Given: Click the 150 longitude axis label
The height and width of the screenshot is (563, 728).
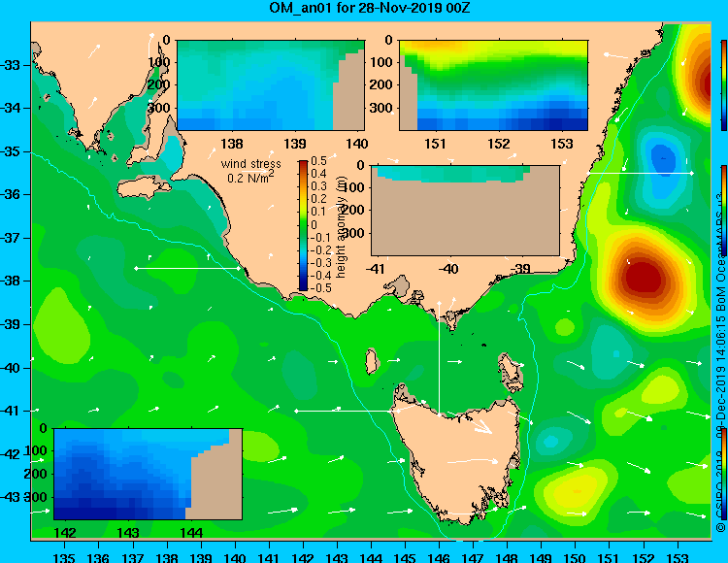Looking at the screenshot, I should [576, 557].
